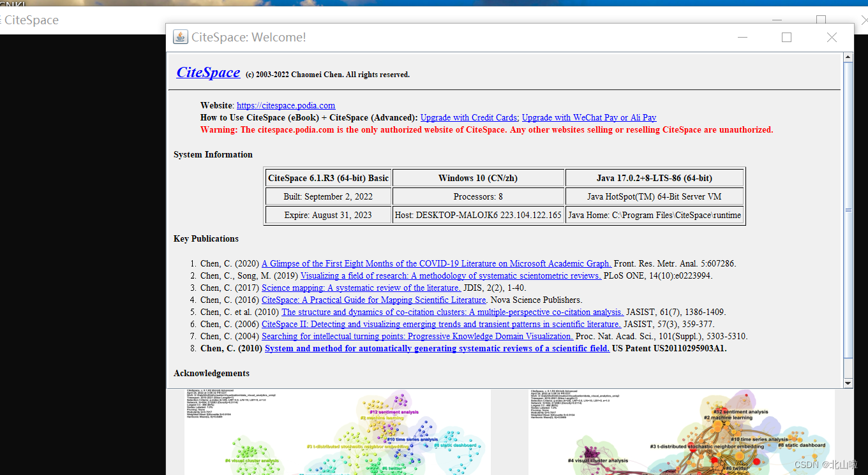
Task: Click Upgrade with Credit Cards link
Action: [469, 118]
